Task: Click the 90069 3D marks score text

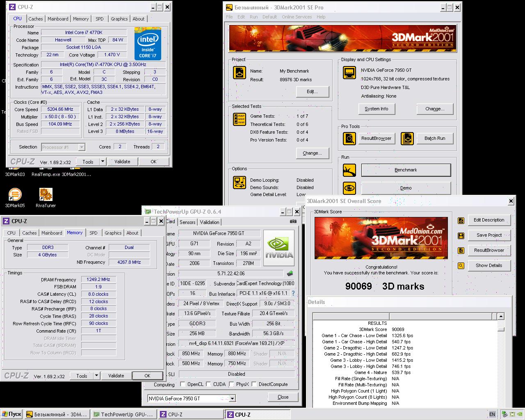Action: [x=385, y=286]
